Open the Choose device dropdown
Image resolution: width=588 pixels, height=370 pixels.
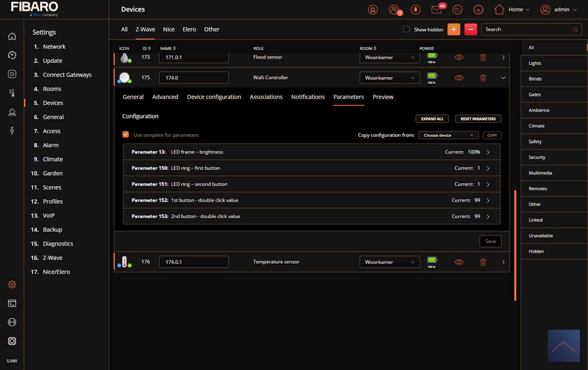pos(448,135)
